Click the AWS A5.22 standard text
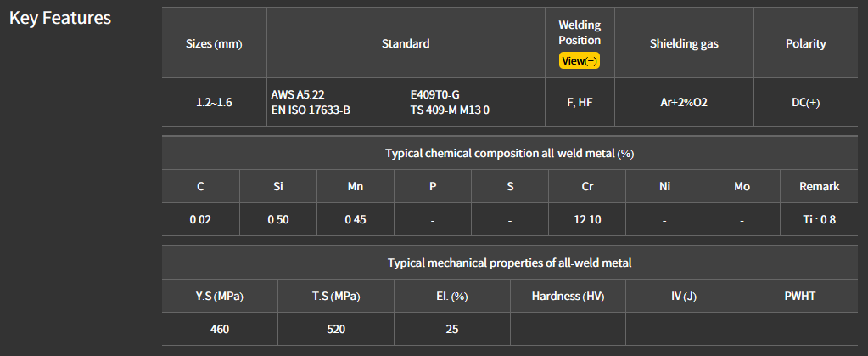Viewport: 868px width, 356px height. tap(298, 94)
